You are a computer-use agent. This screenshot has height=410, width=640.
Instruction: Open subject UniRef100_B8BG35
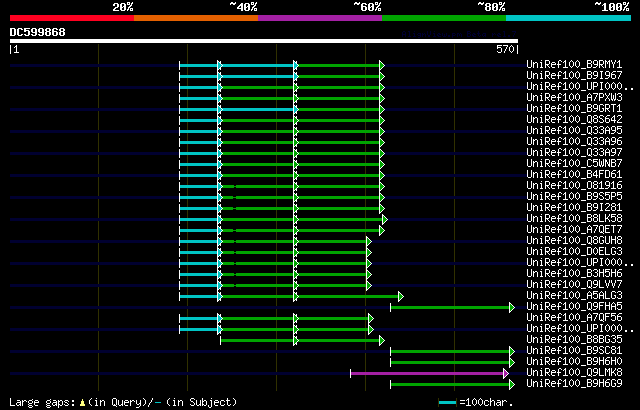tap(574, 340)
